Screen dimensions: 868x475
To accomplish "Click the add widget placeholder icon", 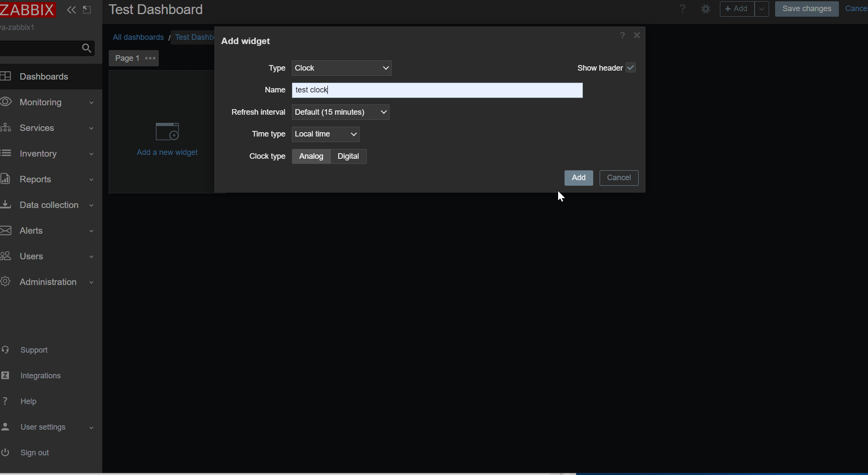I will [x=167, y=131].
